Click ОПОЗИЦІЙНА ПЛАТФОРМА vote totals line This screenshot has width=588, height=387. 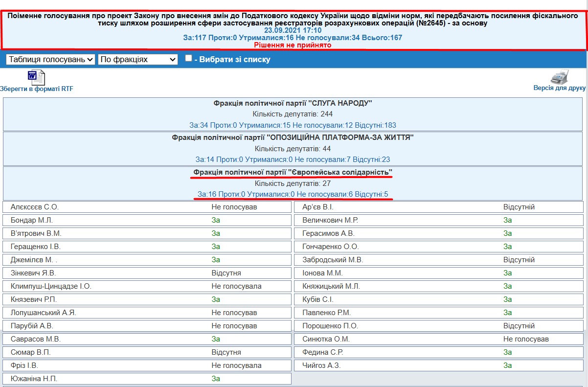[293, 159]
